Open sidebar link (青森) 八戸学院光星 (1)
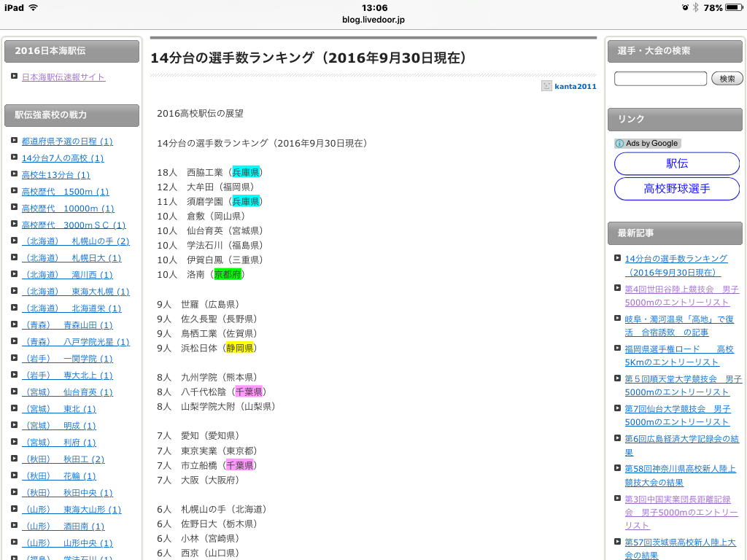Image resolution: width=747 pixels, height=560 pixels. point(76,341)
